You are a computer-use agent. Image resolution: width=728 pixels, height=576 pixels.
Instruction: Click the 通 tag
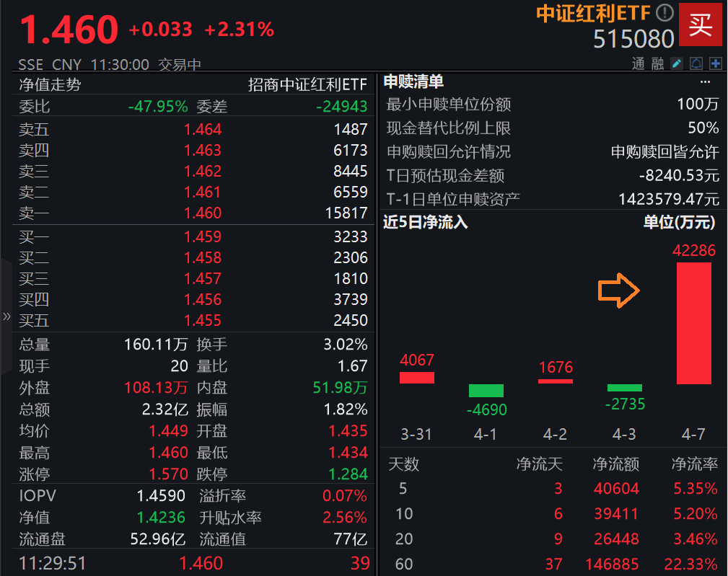639,63
